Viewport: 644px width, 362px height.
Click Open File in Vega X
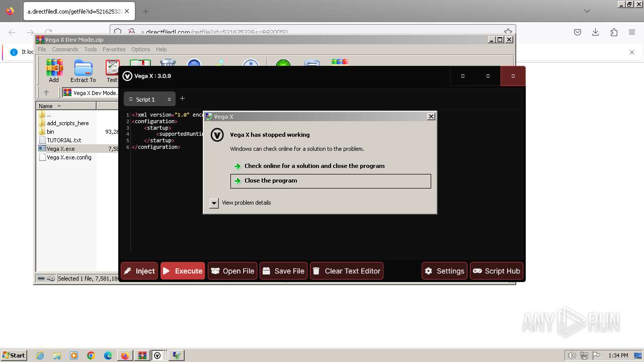[x=232, y=271]
